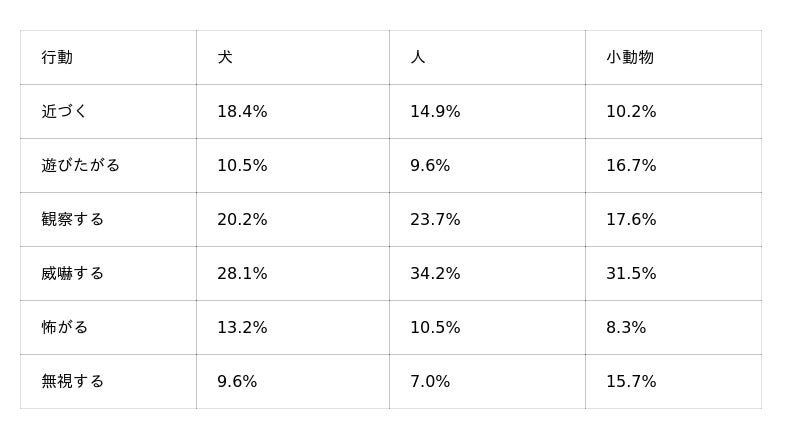Click the 14.9% cell
This screenshot has width=800, height=439.
click(435, 112)
